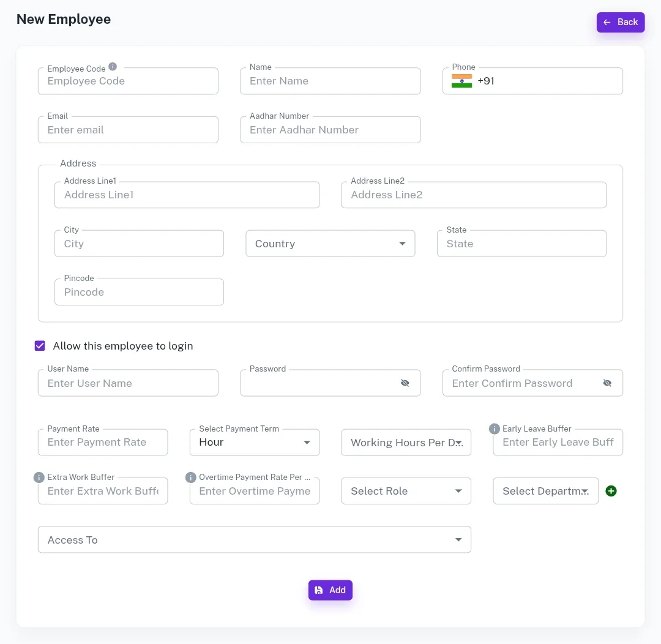
Task: Focus the State input field
Action: [521, 244]
